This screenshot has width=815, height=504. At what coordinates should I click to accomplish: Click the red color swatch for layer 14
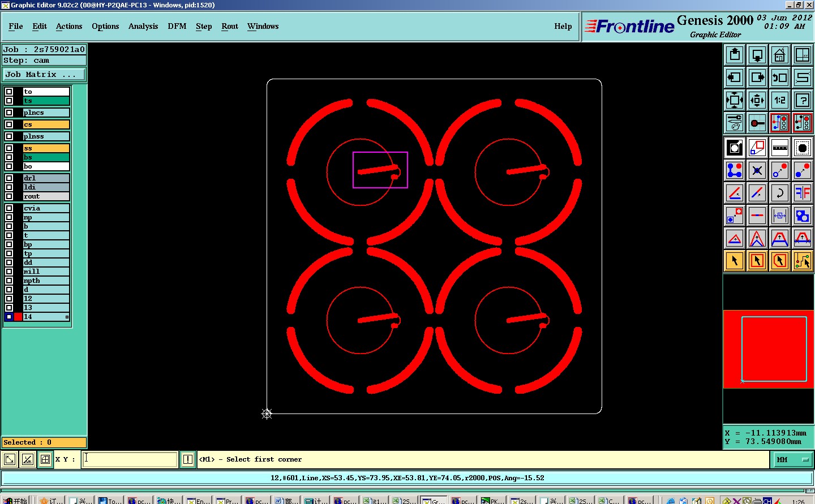18,317
